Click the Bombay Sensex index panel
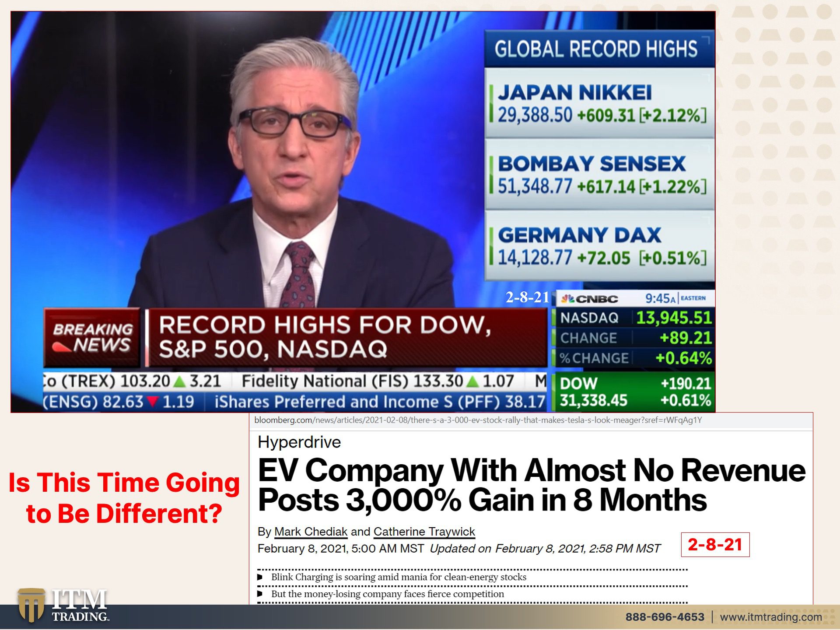This screenshot has height=630, width=840. pyautogui.click(x=600, y=174)
